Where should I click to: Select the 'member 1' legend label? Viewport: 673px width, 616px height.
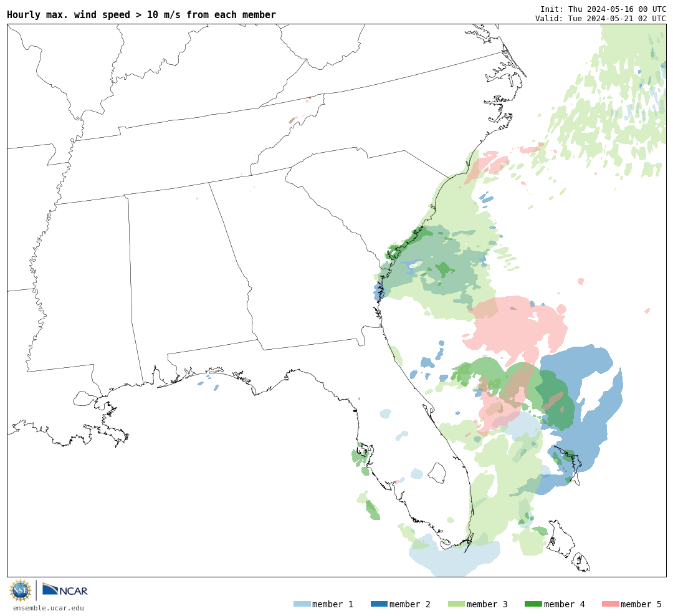pos(333,604)
